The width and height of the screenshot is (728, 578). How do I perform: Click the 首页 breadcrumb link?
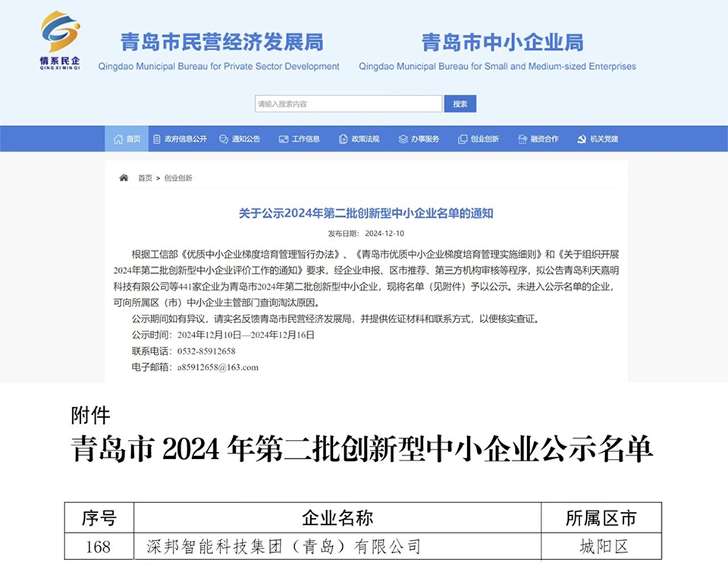click(x=145, y=178)
